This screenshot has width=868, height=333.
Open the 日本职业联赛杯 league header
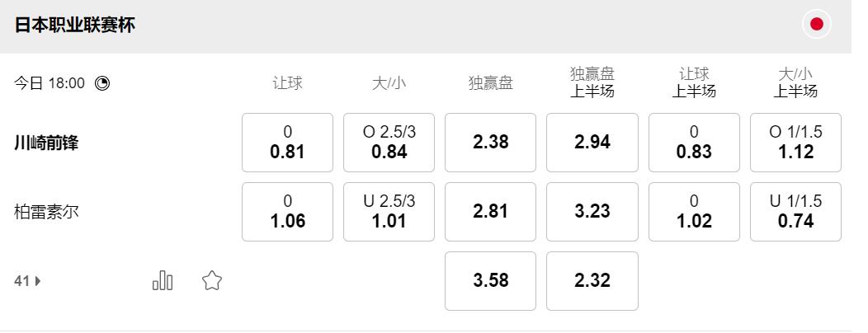[75, 25]
